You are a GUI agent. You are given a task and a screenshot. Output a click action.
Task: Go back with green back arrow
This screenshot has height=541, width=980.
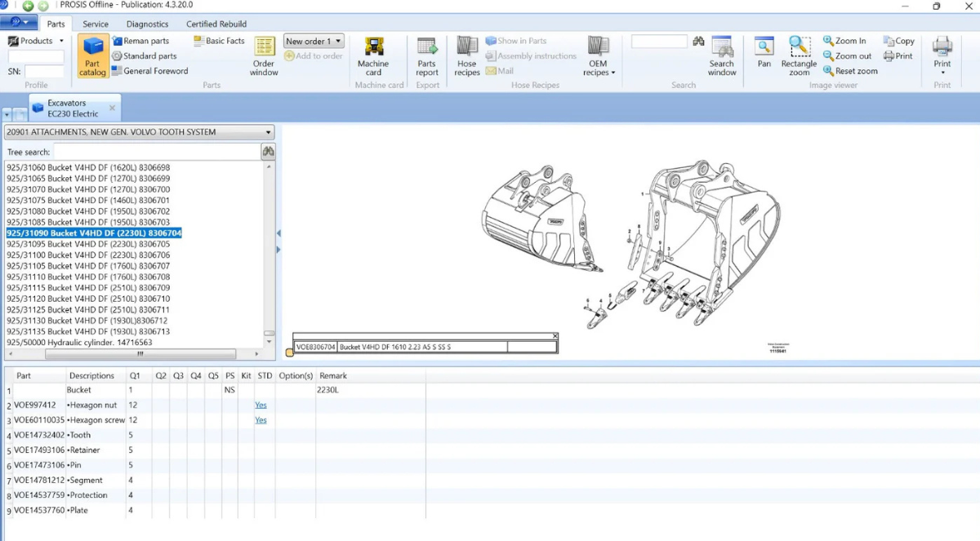28,6
